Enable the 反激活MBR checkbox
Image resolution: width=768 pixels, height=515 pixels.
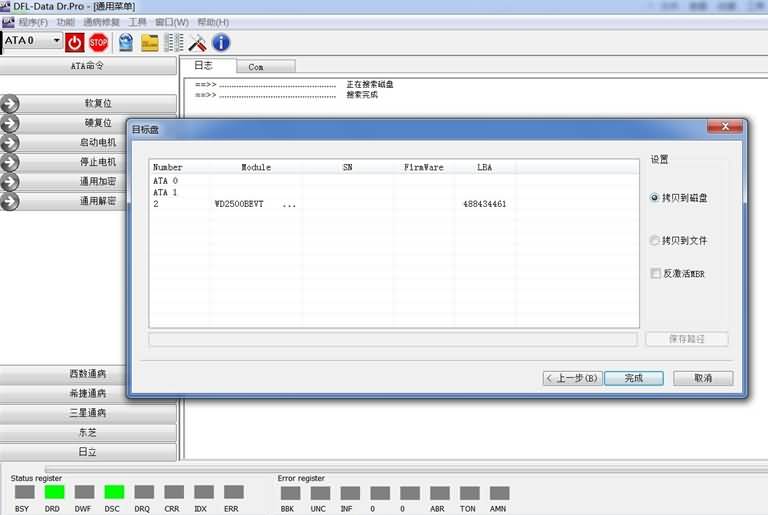click(x=656, y=273)
